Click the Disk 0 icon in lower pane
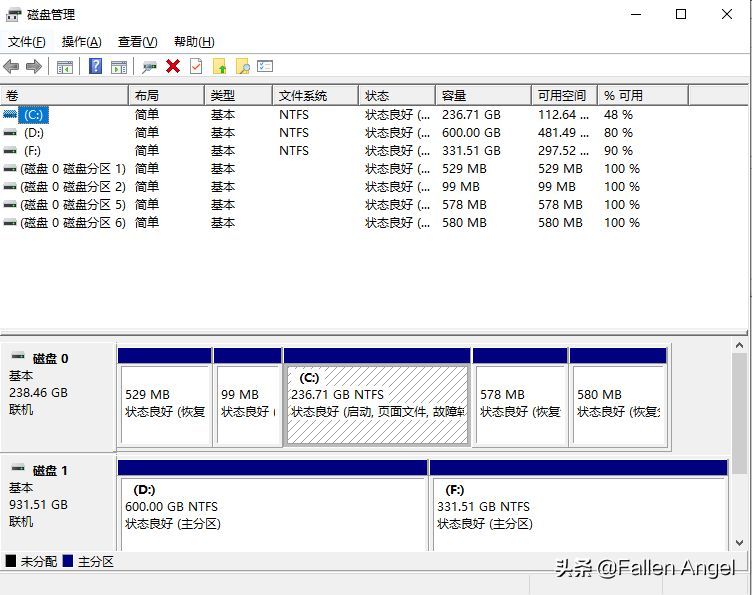The height and width of the screenshot is (595, 752). (18, 356)
